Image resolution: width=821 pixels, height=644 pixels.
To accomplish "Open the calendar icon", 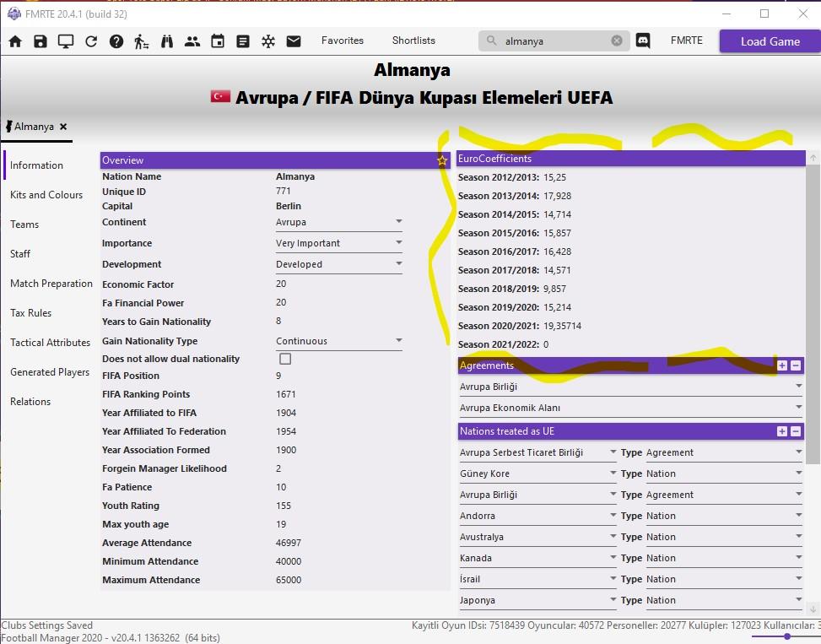I will (218, 41).
